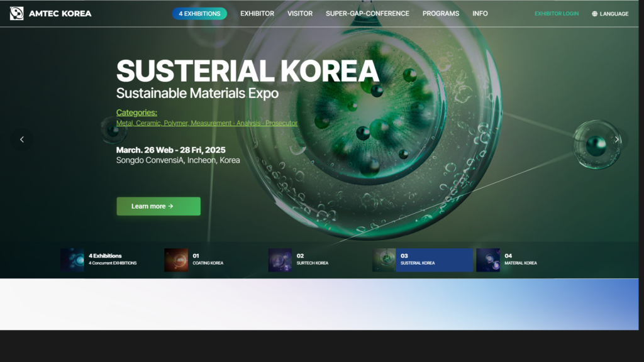
Task: Go to previous slide with left arrow
Action: (22, 140)
